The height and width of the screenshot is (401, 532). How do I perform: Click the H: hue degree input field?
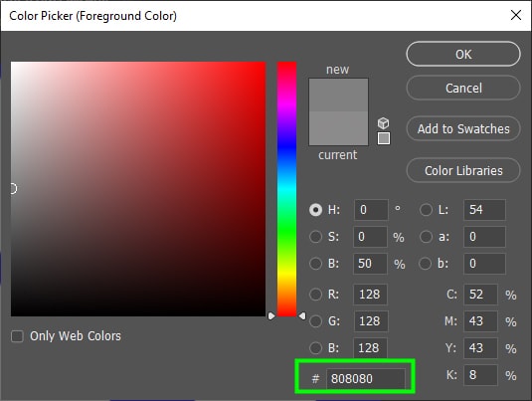[371, 210]
